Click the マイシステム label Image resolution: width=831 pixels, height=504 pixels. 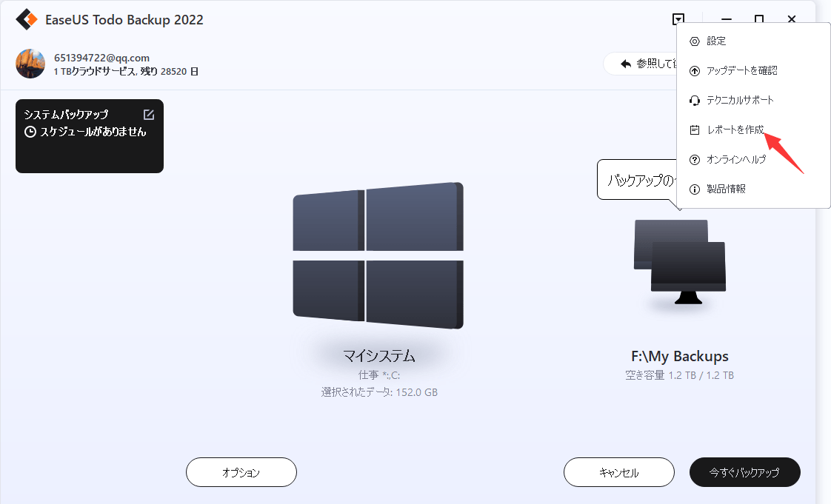coord(378,356)
